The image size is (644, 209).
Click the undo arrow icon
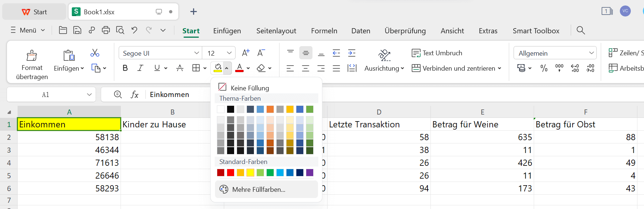click(134, 30)
